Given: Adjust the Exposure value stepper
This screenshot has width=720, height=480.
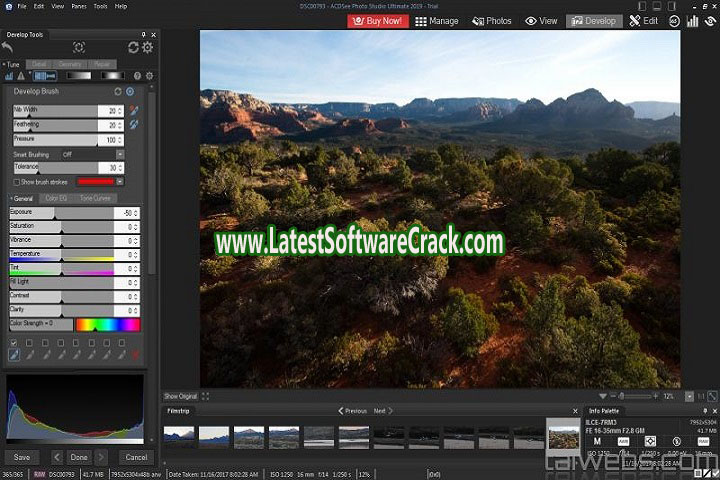Looking at the screenshot, I should [136, 213].
